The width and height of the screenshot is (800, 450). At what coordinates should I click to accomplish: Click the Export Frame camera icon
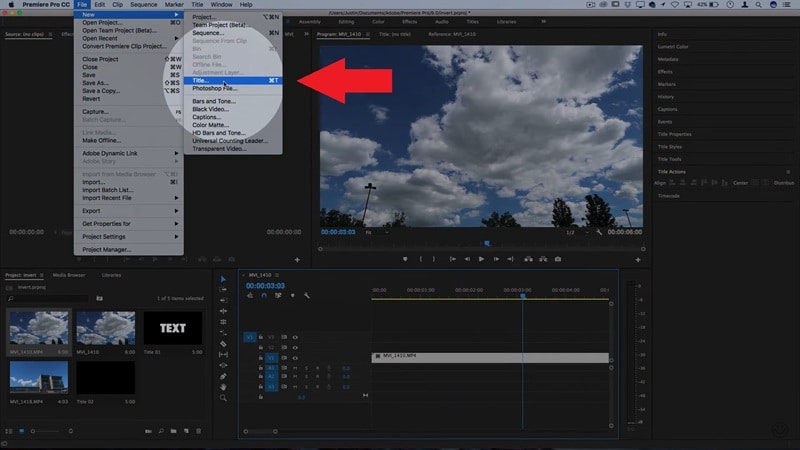[x=558, y=259]
